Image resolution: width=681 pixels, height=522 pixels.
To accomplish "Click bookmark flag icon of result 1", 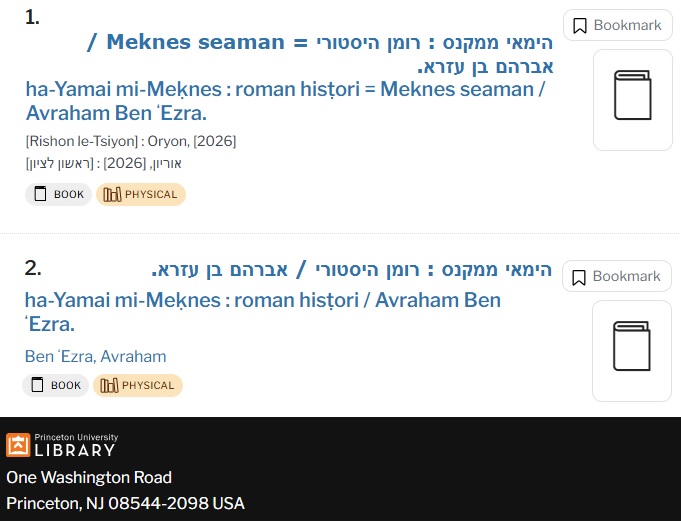I will (x=580, y=26).
